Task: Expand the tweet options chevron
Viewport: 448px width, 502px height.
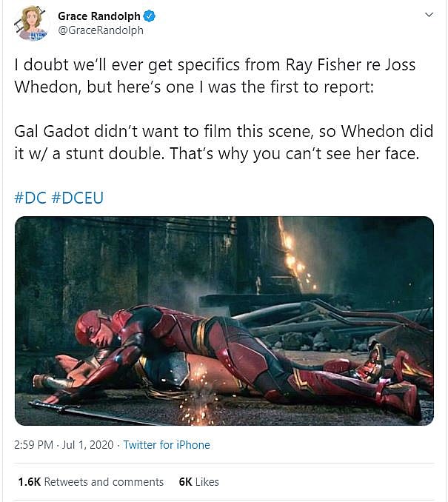Action: click(x=429, y=15)
